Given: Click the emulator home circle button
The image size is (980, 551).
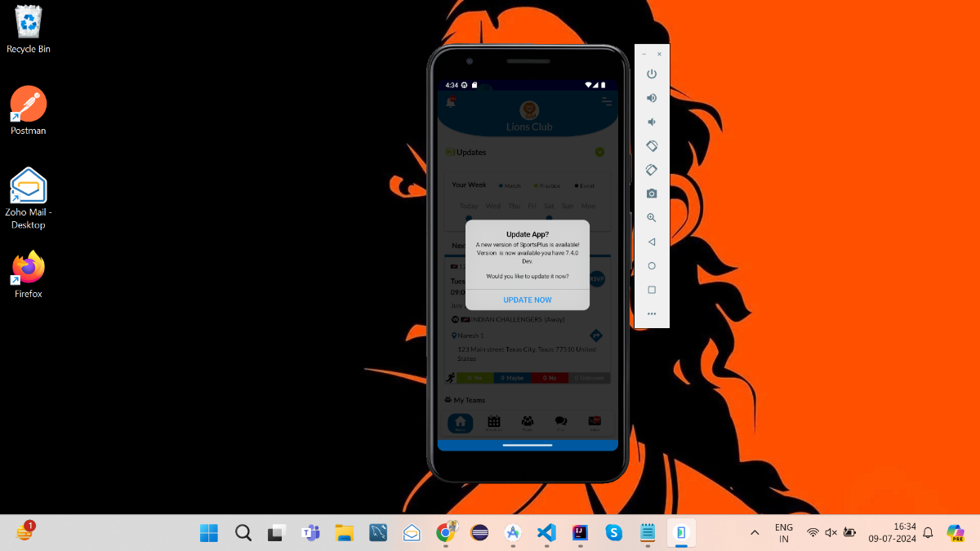Looking at the screenshot, I should 652,265.
